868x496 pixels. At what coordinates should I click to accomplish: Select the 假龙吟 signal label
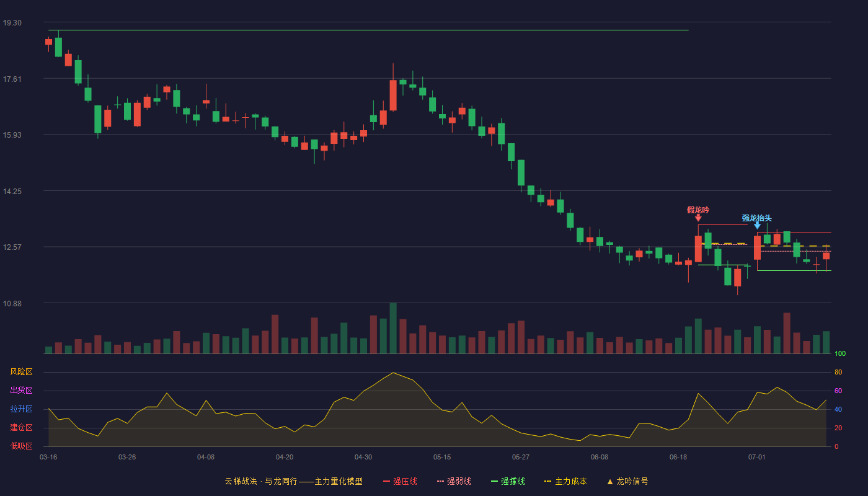click(698, 210)
